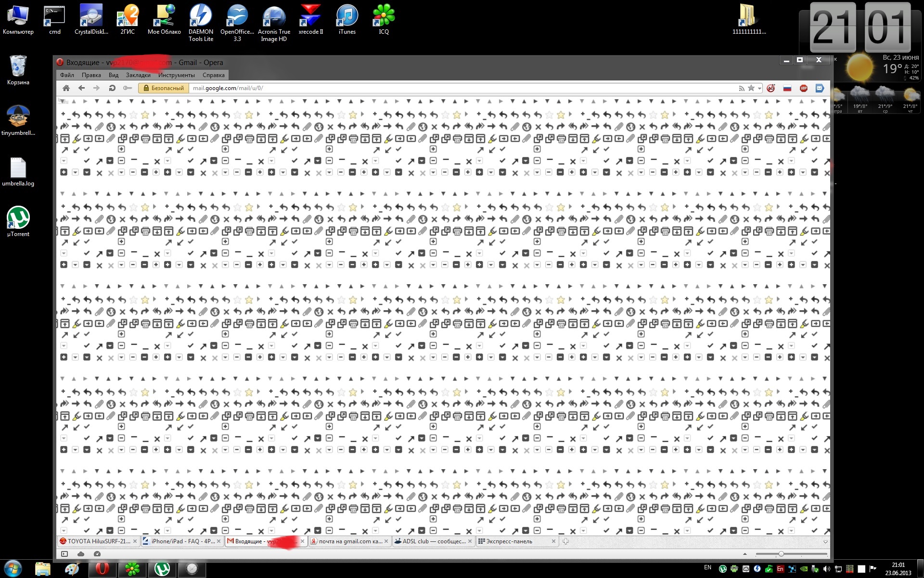924x578 pixels.
Task: Expand the address bar history dropdown arrow
Action: click(759, 88)
